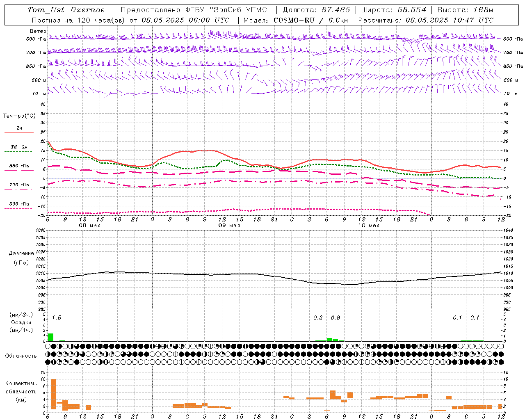This screenshot has width=525, height=420.
Task: Click the 08 мая date label
Action: 90,226
